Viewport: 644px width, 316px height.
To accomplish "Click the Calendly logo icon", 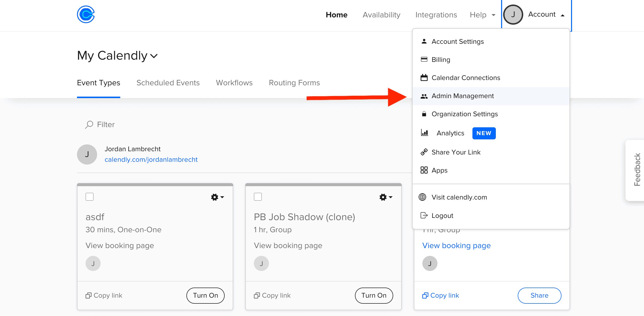I will [86, 14].
